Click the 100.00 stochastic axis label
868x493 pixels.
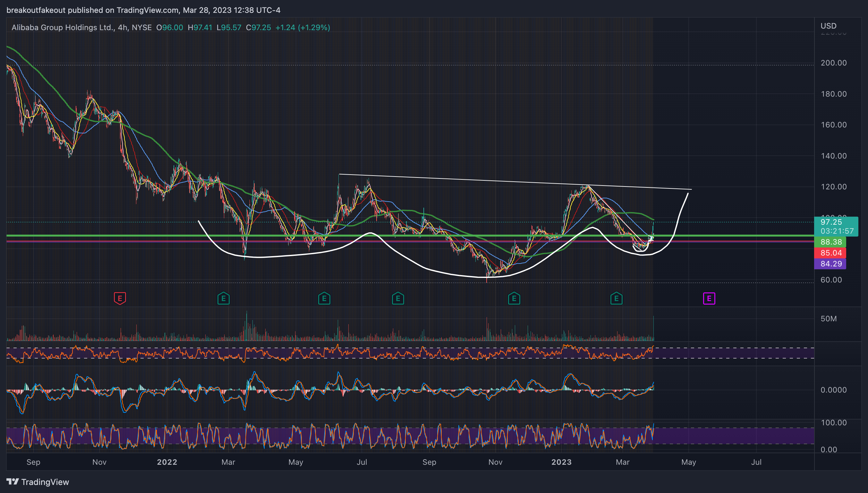pos(833,423)
